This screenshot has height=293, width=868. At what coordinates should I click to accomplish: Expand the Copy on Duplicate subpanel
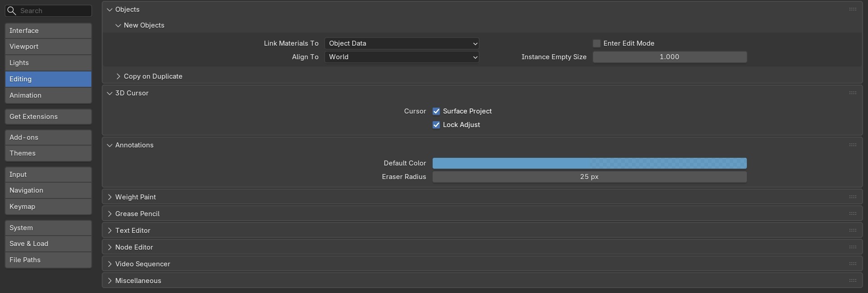(x=118, y=76)
